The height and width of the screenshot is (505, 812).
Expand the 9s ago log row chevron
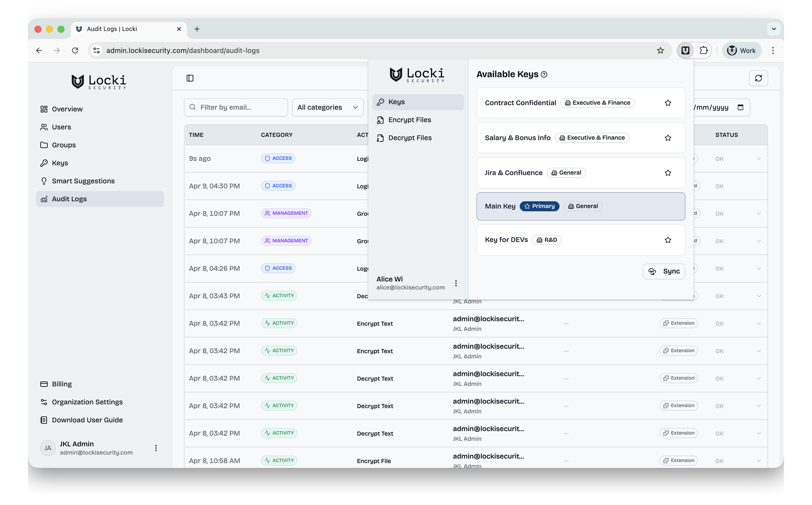pyautogui.click(x=758, y=159)
